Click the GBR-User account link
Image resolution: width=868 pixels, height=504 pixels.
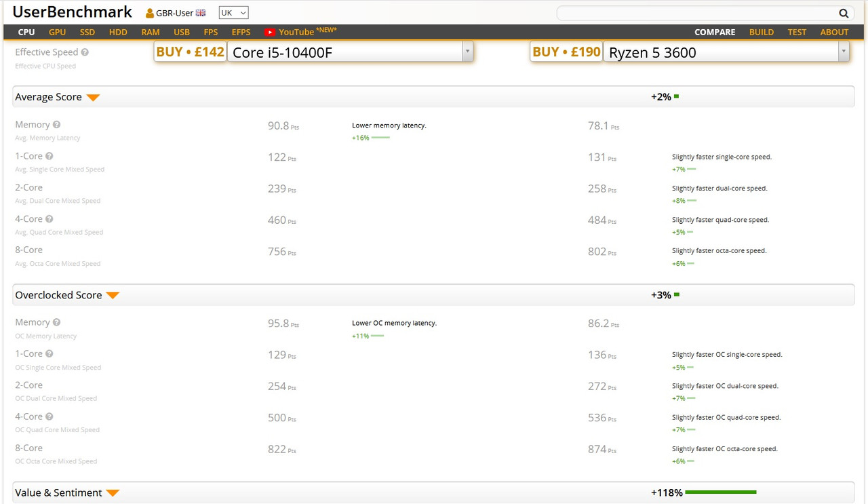coord(175,13)
